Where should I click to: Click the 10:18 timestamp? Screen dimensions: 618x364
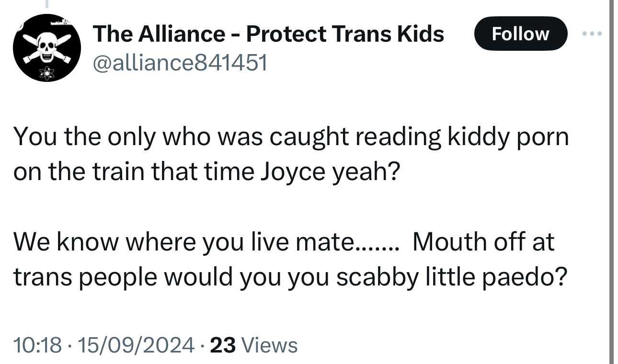click(38, 345)
